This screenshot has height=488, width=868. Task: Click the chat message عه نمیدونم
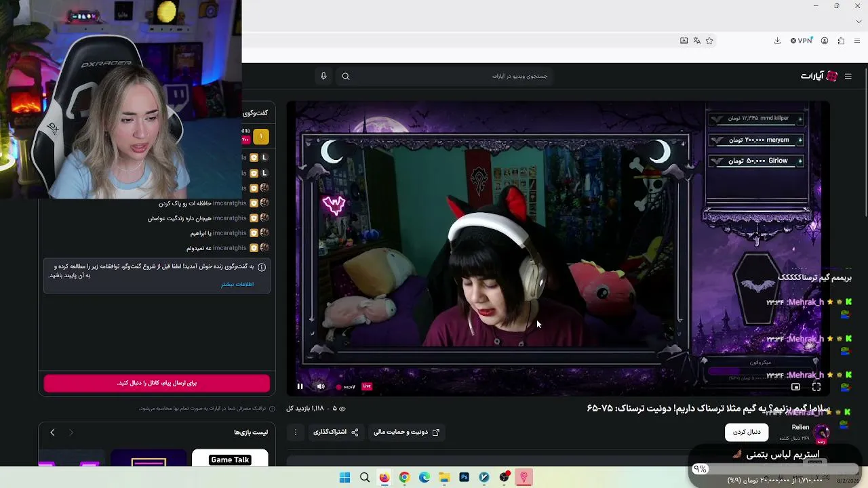click(x=199, y=248)
